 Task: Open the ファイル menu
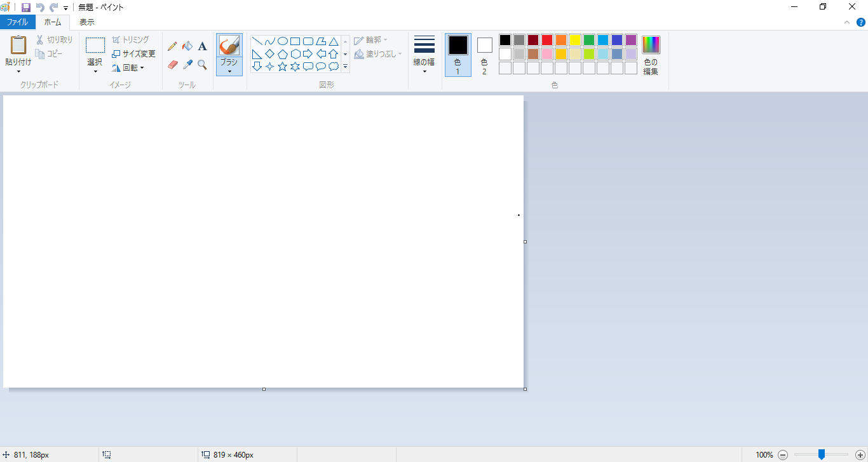[x=17, y=22]
